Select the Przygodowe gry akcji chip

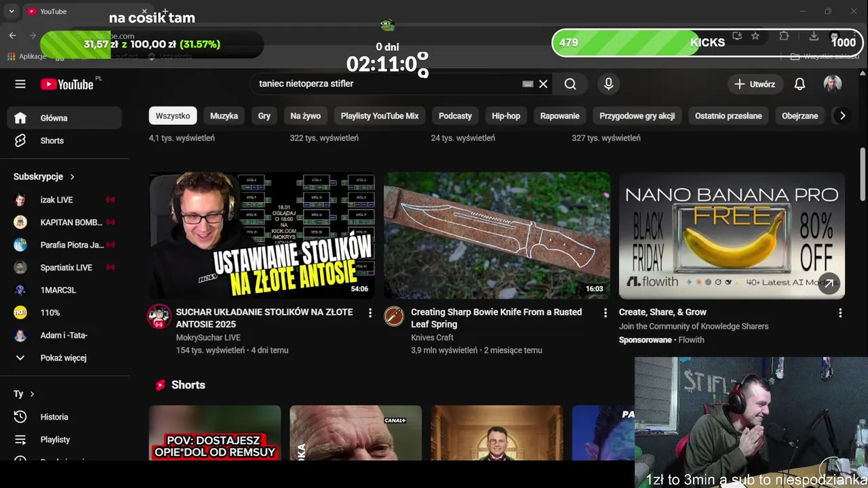[x=637, y=116]
